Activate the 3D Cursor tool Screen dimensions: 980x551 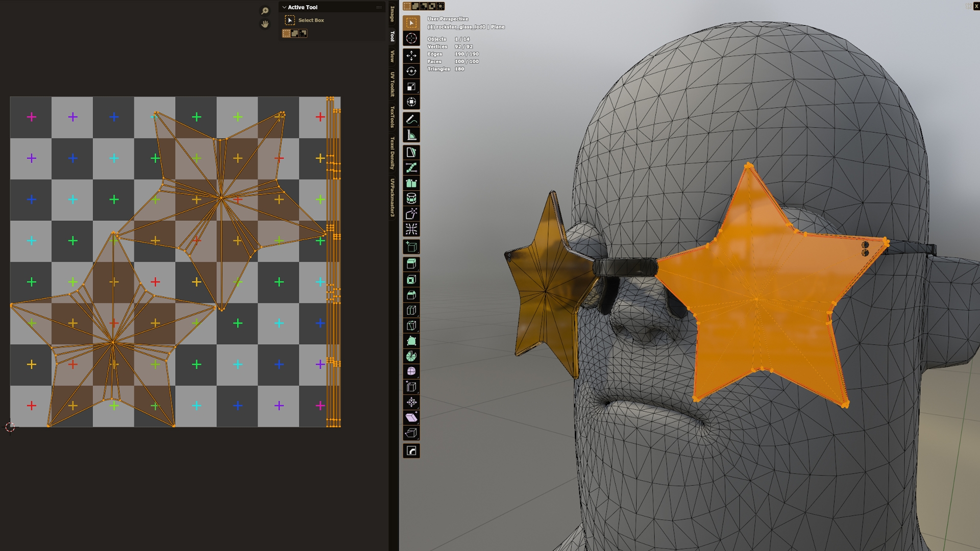click(x=411, y=38)
